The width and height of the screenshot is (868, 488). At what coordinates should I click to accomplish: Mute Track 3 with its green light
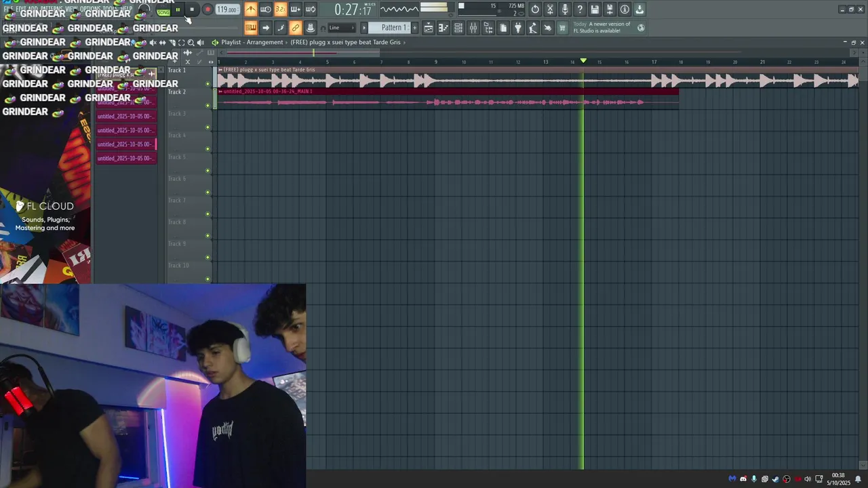pyautogui.click(x=208, y=127)
